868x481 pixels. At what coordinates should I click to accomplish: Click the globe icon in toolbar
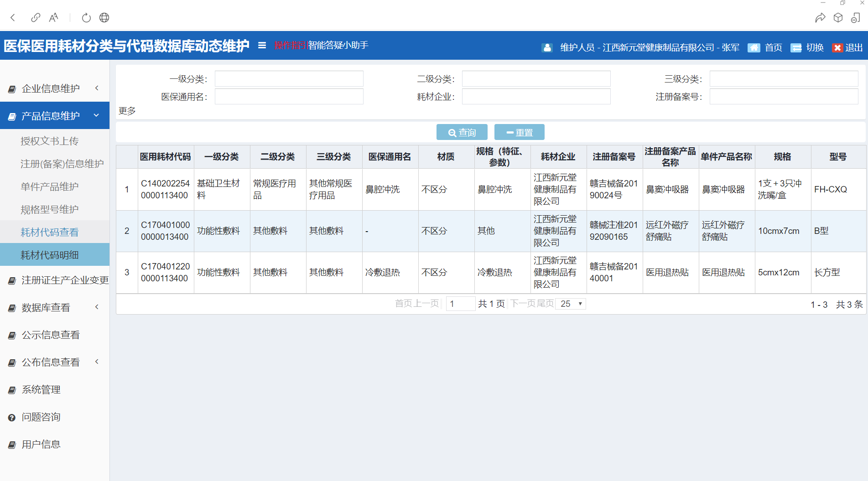coord(104,18)
